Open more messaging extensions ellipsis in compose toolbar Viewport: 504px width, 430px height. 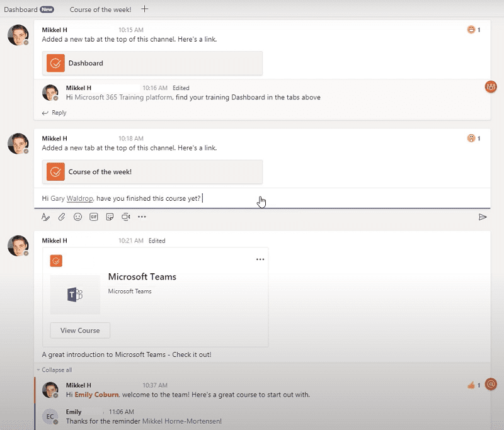pyautogui.click(x=142, y=217)
